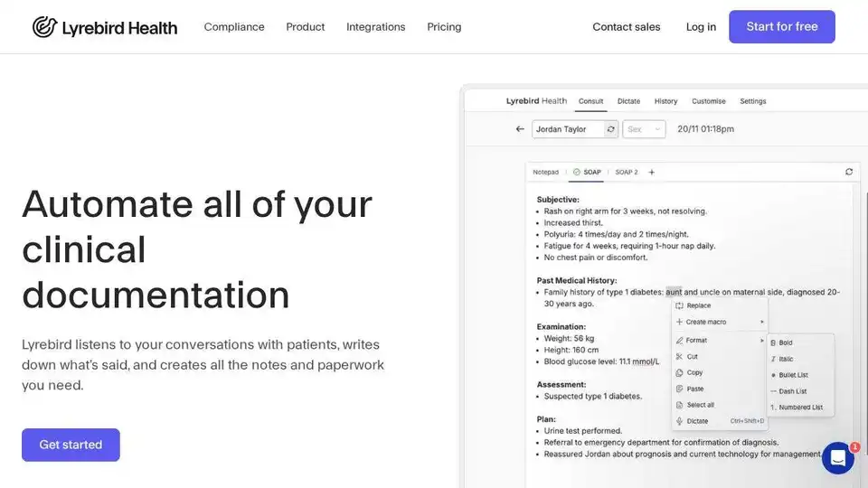Open the Product menu
The height and width of the screenshot is (488, 868).
click(x=305, y=26)
